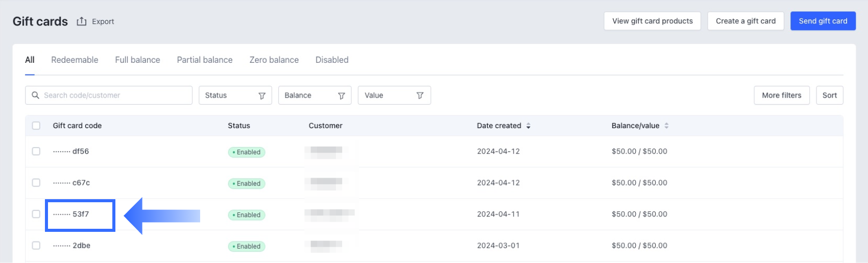Click the search magnifier icon

[x=35, y=95]
